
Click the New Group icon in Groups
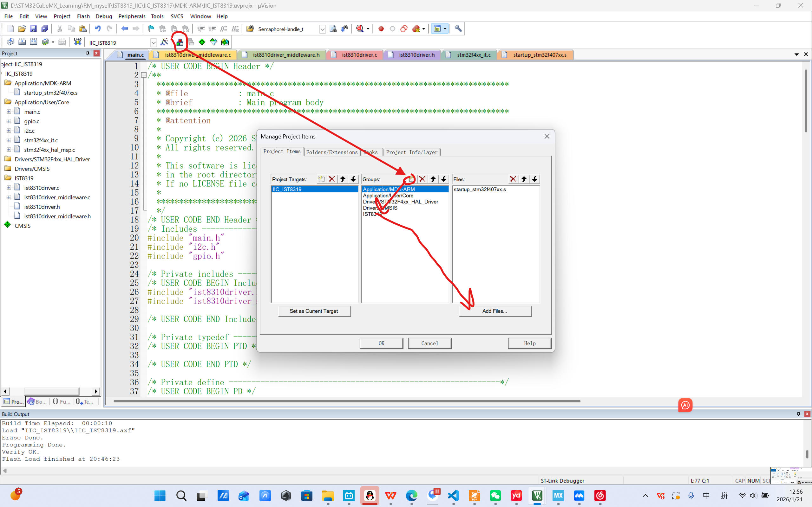tap(411, 179)
